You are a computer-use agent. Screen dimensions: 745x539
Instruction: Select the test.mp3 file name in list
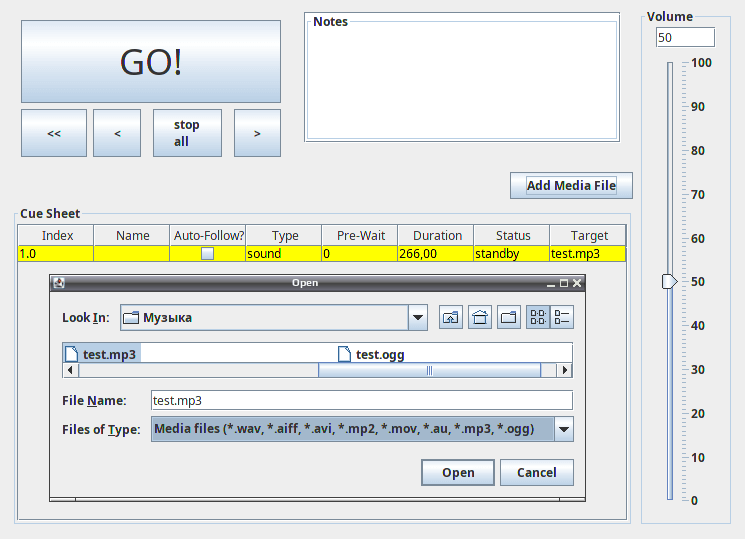[x=109, y=355]
